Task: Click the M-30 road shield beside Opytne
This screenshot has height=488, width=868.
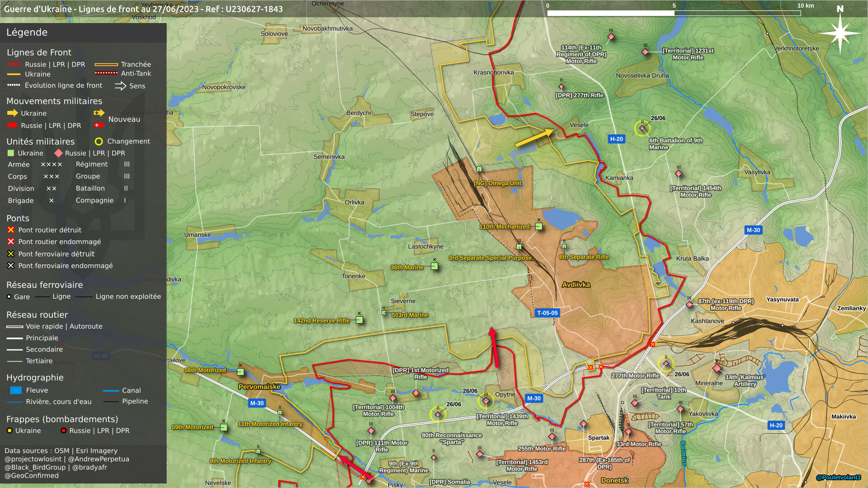Action: [x=533, y=399]
